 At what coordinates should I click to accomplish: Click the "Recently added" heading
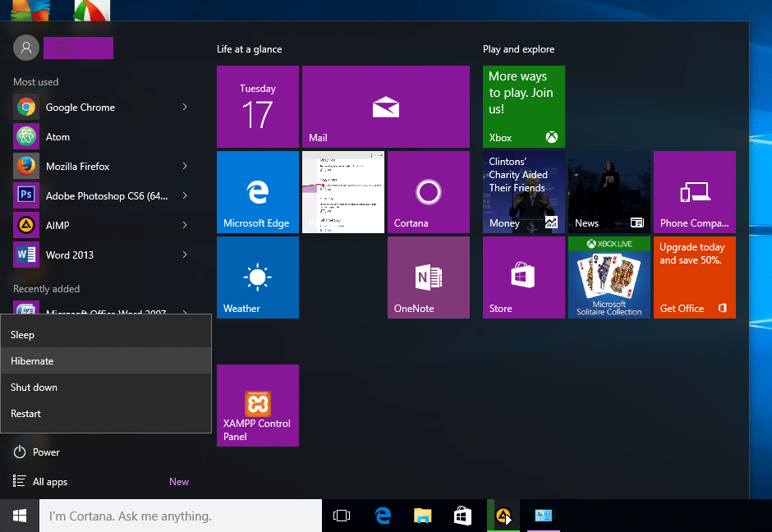pyautogui.click(x=46, y=289)
